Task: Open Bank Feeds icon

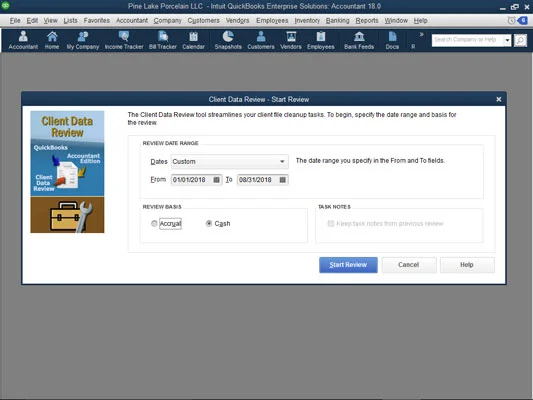Action: tap(359, 40)
